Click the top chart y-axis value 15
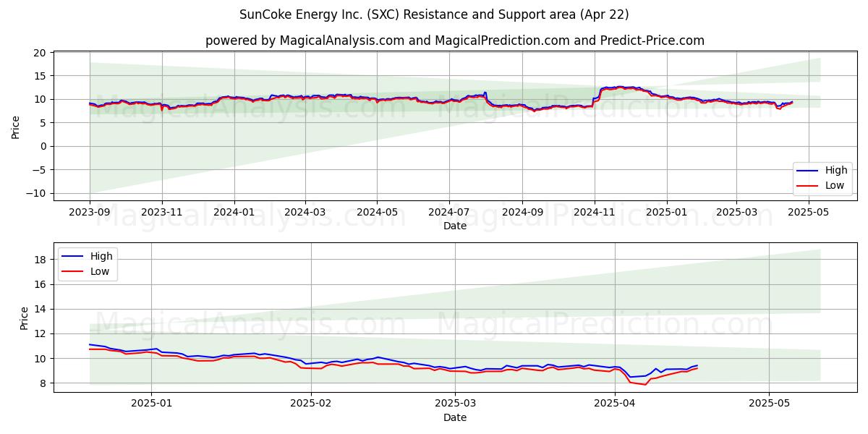The height and width of the screenshot is (434, 868). [40, 76]
